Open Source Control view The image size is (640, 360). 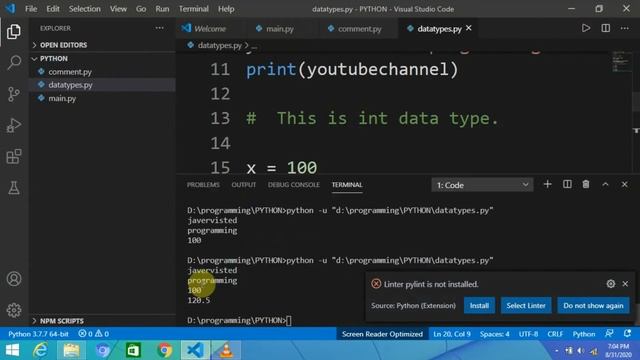(x=13, y=94)
